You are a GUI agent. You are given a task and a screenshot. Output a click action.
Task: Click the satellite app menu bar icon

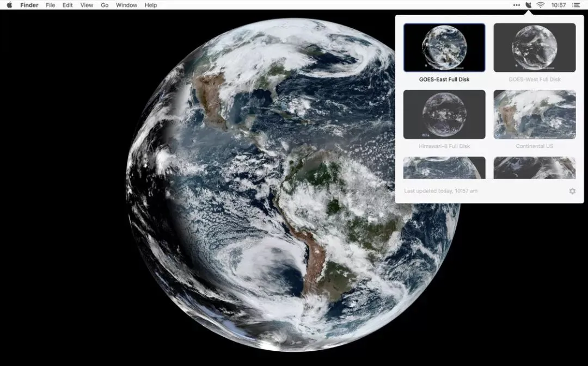click(528, 5)
